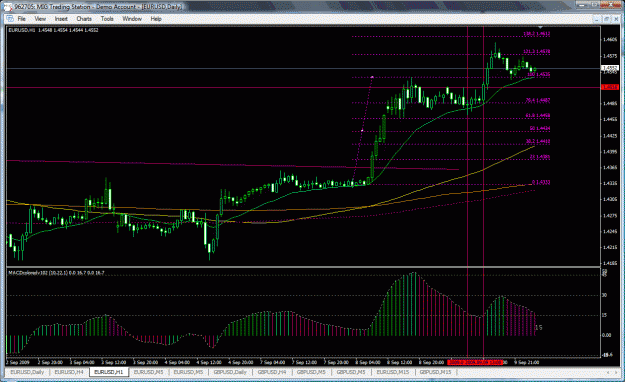Switch to the GBPUSD,Daily chart tab
Screen dimensions: 625x382
click(x=230, y=372)
